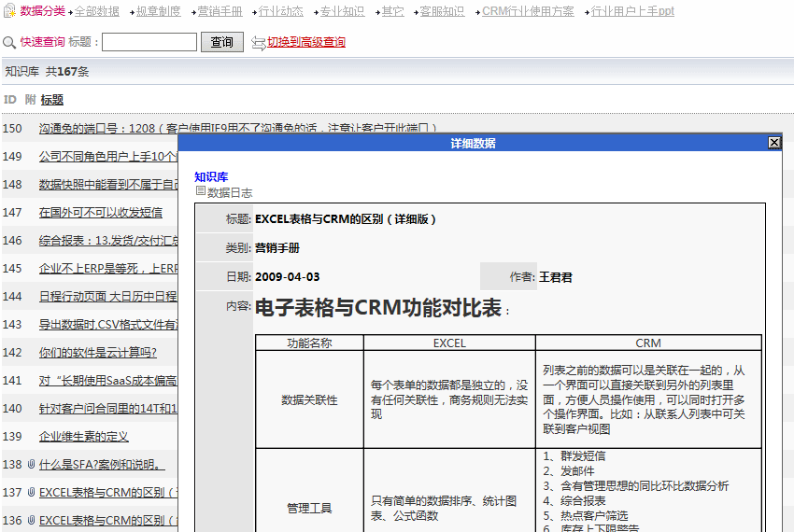Click the 数据分类 category icon
This screenshot has height=532, width=794.
[9, 10]
